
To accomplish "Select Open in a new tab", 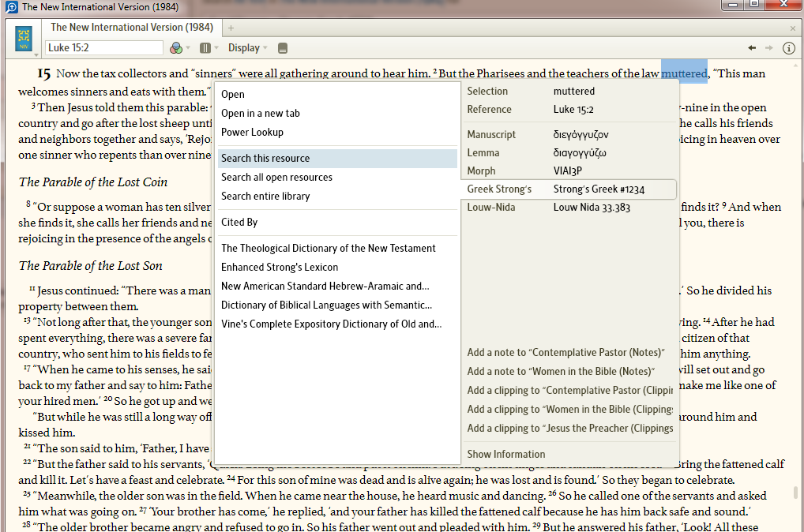I will pyautogui.click(x=260, y=113).
